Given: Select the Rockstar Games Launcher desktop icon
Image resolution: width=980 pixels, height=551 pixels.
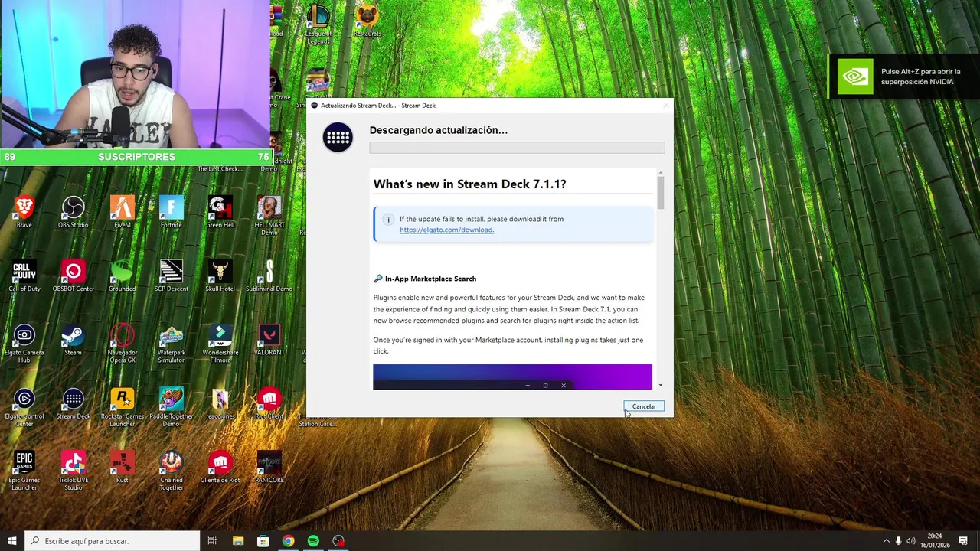Looking at the screenshot, I should pos(122,406).
